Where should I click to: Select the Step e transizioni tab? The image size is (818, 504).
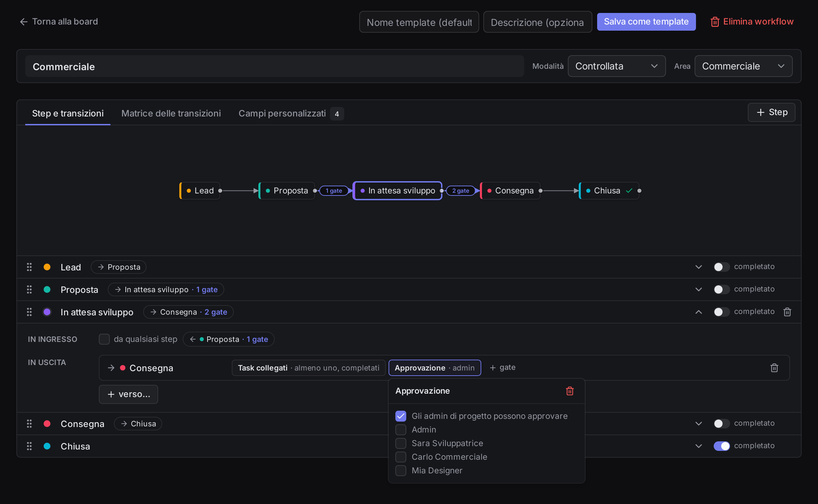coord(68,113)
